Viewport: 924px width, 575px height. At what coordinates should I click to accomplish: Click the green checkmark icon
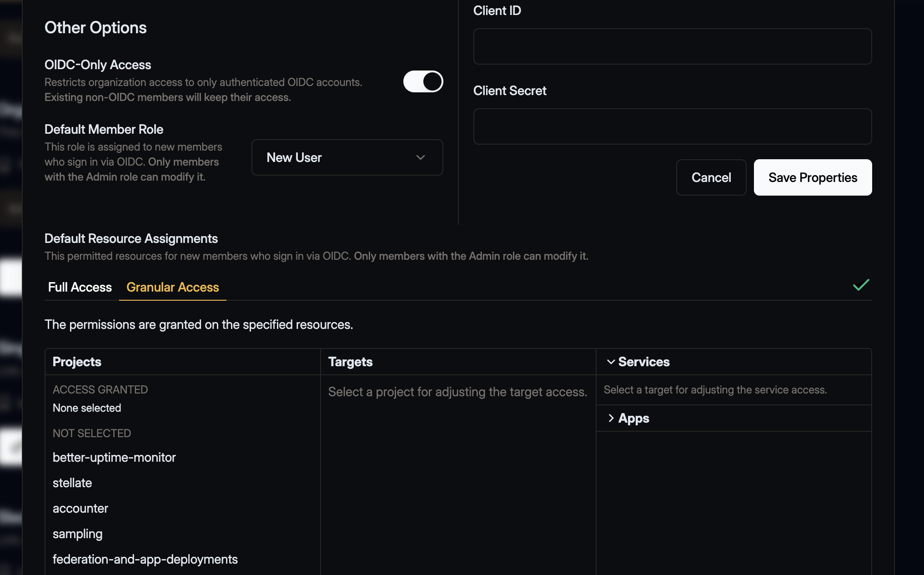pyautogui.click(x=860, y=286)
